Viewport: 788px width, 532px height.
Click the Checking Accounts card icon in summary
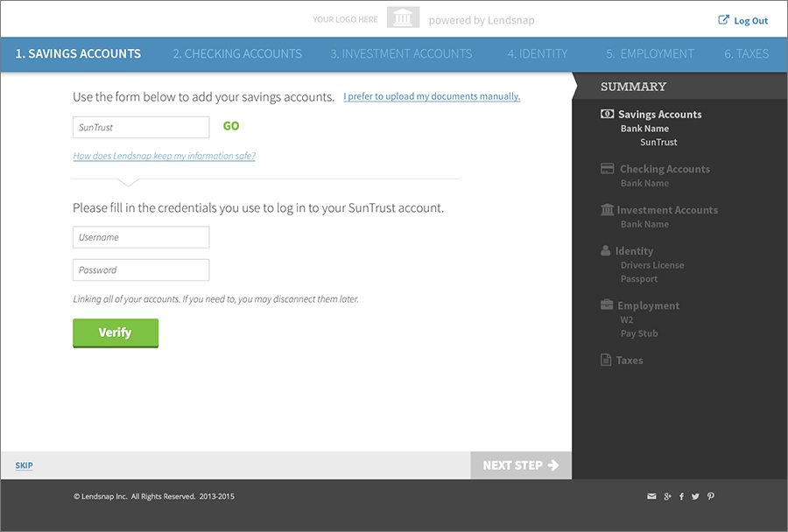click(607, 169)
